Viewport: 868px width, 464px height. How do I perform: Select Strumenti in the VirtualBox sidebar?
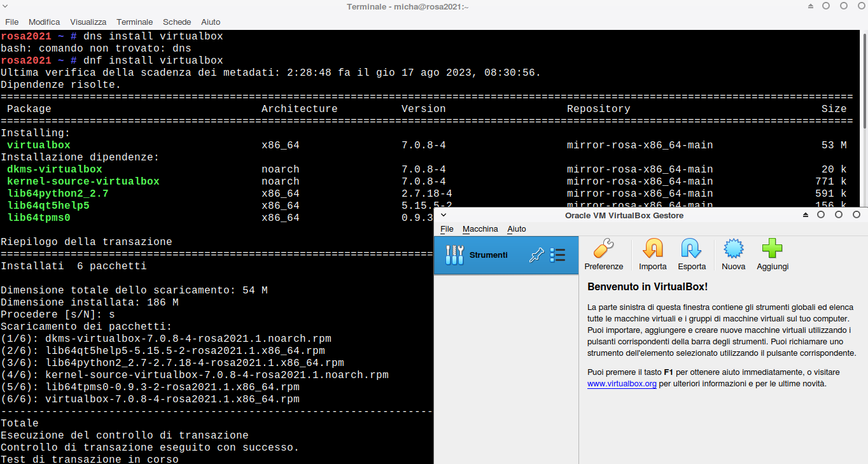pyautogui.click(x=487, y=255)
